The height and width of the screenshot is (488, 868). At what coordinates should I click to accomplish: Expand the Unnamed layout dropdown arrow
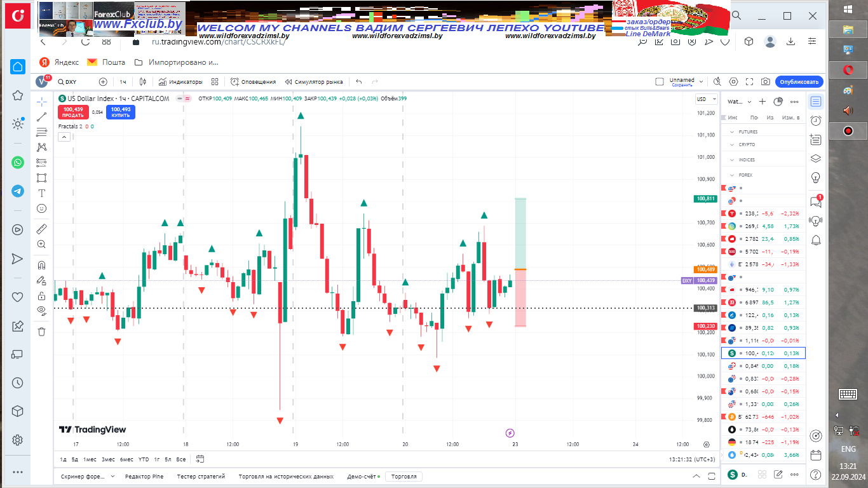coord(702,82)
